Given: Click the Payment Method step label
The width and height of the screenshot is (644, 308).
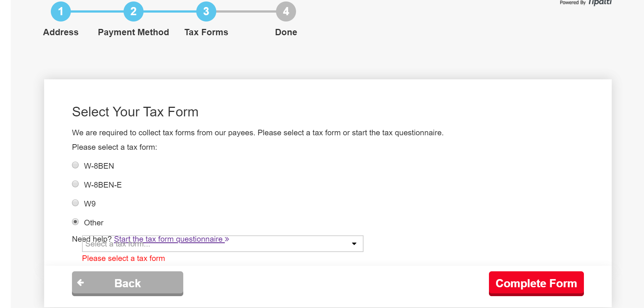Looking at the screenshot, I should (134, 32).
